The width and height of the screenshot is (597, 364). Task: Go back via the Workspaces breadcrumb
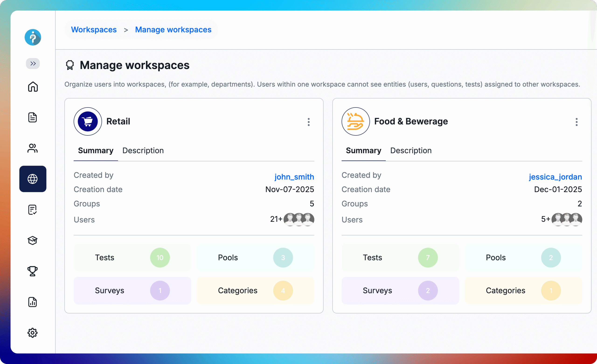coord(94,29)
